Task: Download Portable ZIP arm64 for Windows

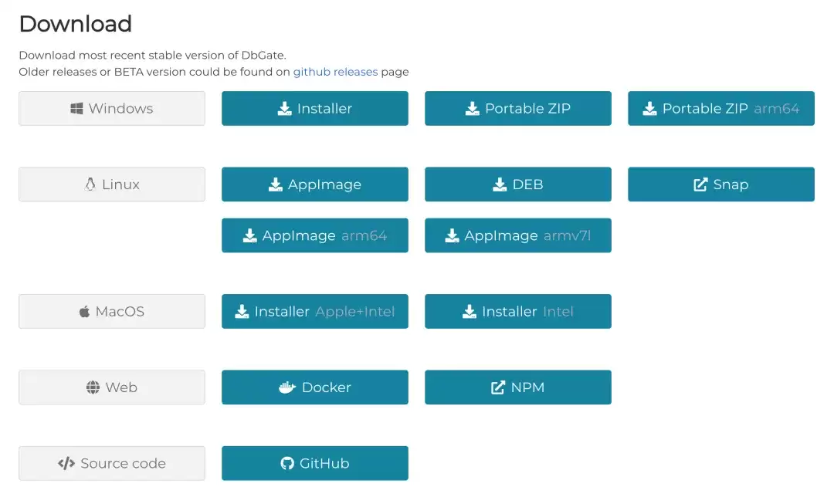Action: (x=721, y=109)
